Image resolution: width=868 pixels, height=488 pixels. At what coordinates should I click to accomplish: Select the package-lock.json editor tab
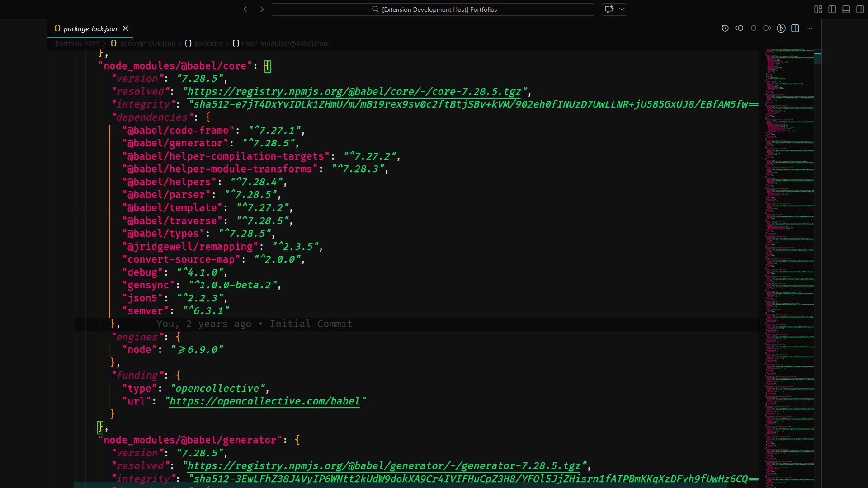point(89,28)
